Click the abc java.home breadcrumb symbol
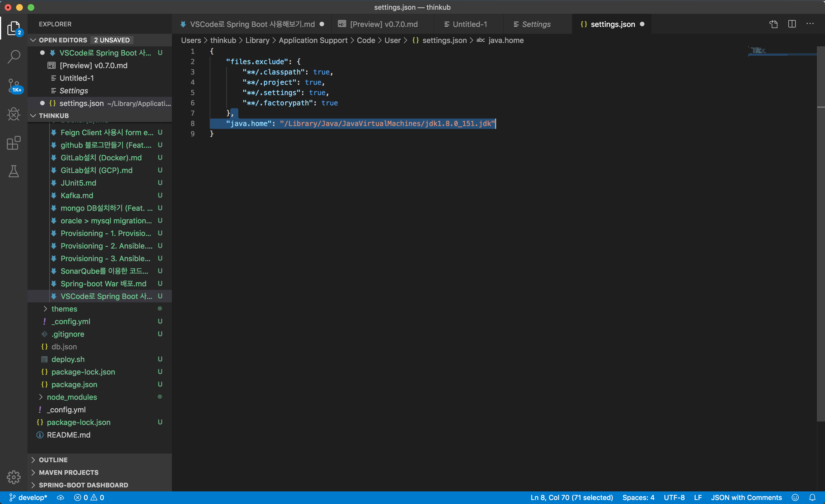This screenshot has width=825, height=504. (500, 40)
